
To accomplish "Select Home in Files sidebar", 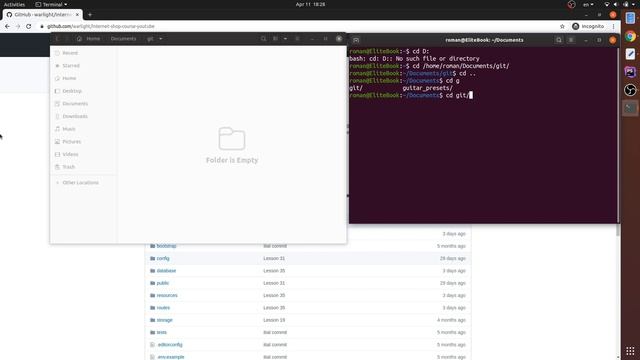I will [83, 78].
